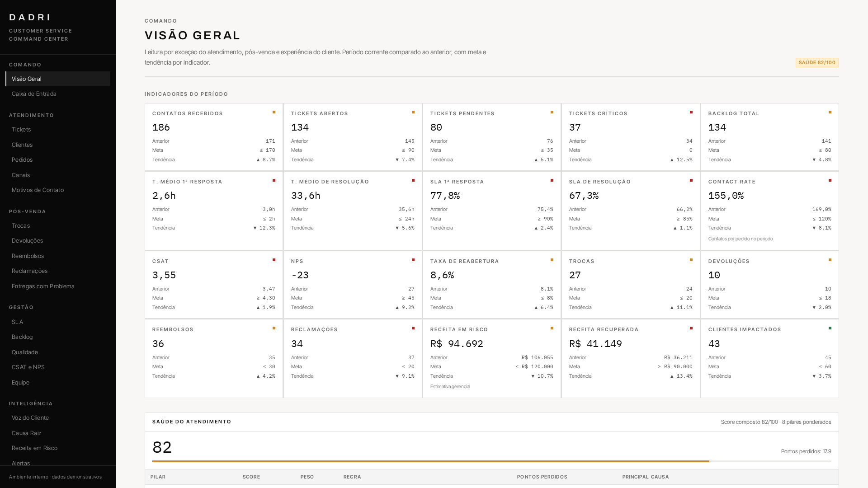
Task: Navigate to Motivos de Contato
Action: pos(58,190)
